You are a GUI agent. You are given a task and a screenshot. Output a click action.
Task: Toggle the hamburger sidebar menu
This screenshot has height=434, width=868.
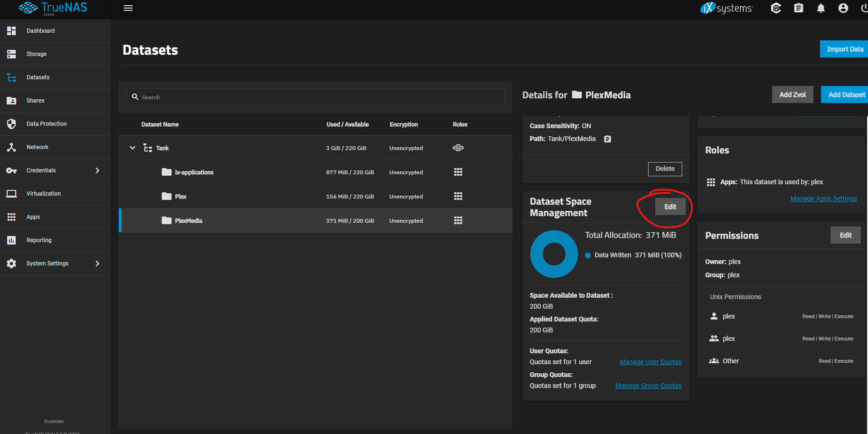(128, 8)
